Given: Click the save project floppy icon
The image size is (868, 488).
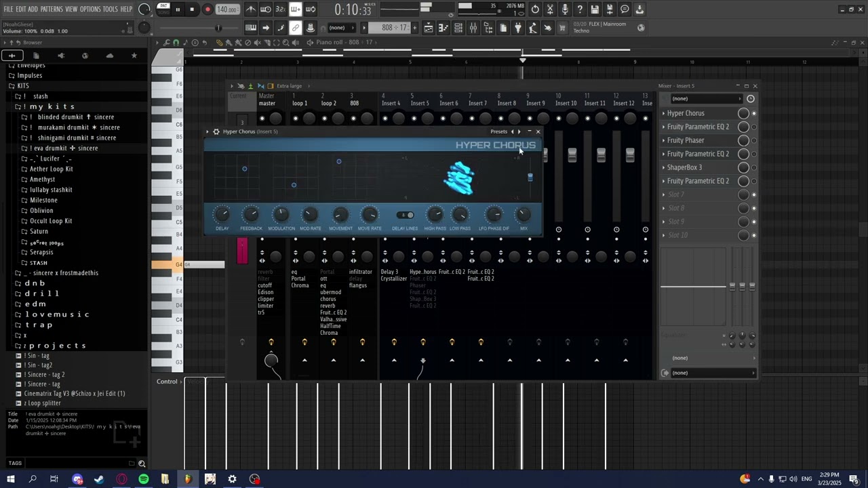Looking at the screenshot, I should [x=595, y=9].
